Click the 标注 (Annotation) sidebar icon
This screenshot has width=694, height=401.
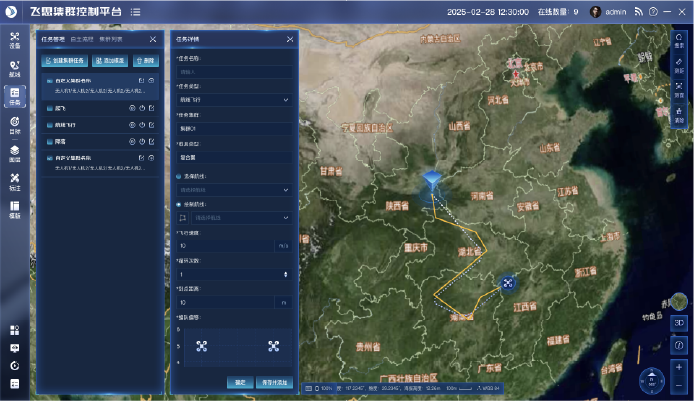click(14, 181)
